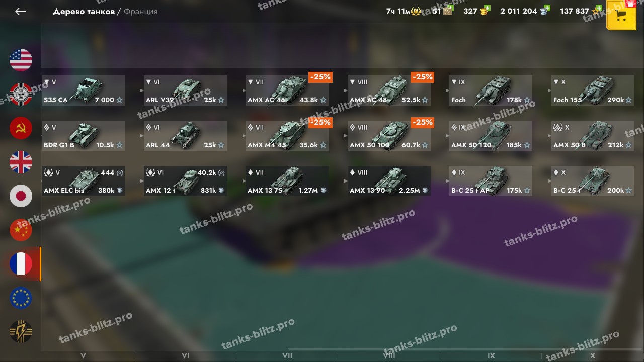Select the Foch 155 tank card

click(593, 90)
